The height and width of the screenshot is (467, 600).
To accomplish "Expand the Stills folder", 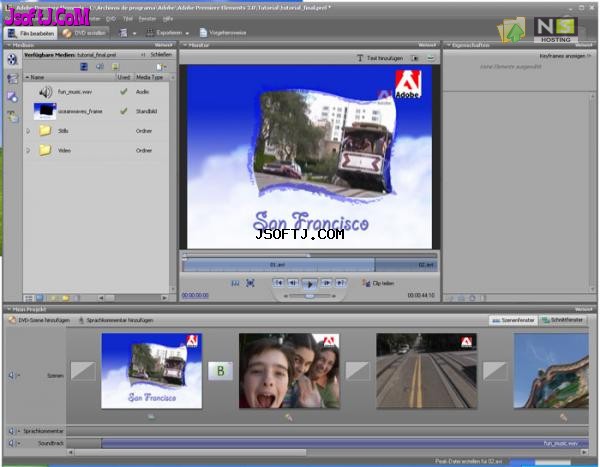I will click(x=28, y=131).
